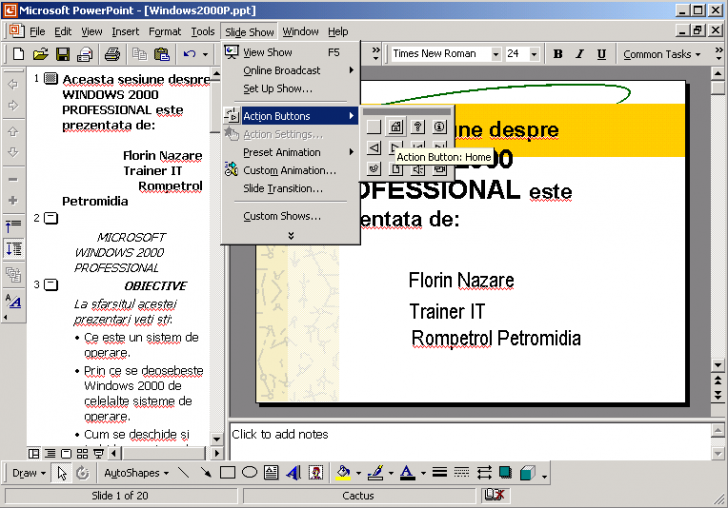Click the Collapse All outline icon
The image size is (728, 508).
[13, 226]
